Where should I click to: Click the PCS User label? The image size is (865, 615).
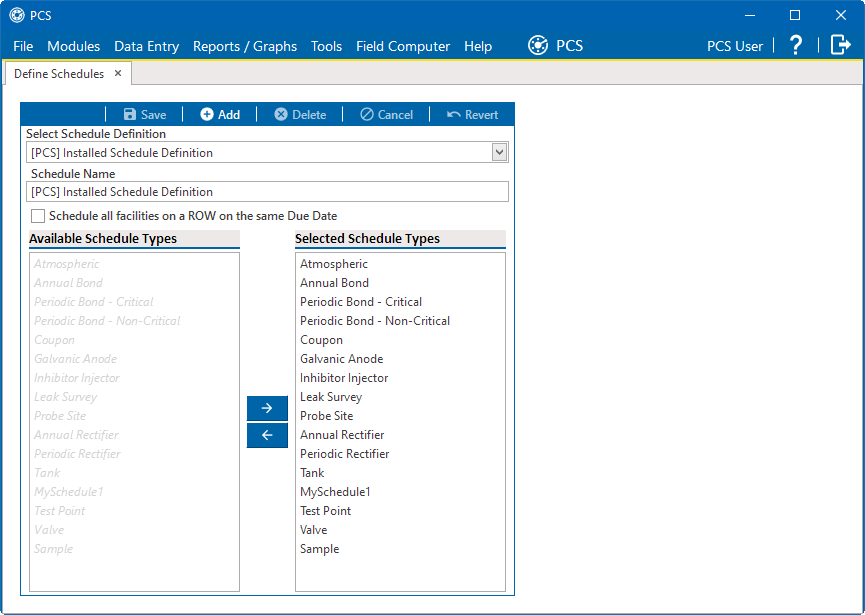(x=735, y=46)
